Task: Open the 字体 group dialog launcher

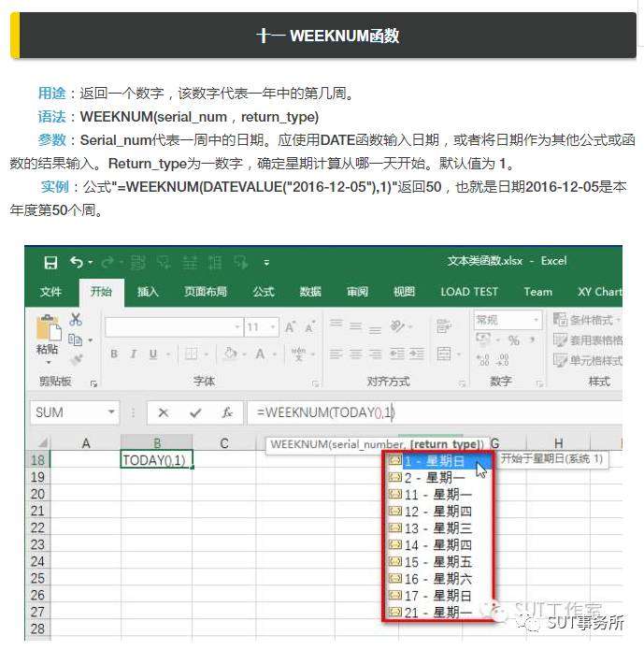Action: tap(315, 383)
